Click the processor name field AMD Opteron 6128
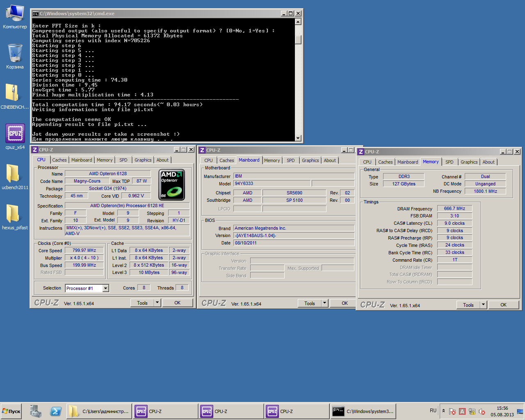The image size is (525, 420). click(x=108, y=173)
